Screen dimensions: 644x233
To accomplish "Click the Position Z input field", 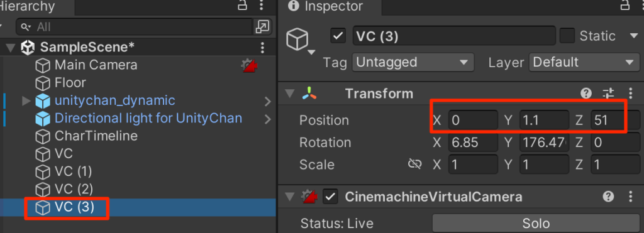I will click(615, 120).
